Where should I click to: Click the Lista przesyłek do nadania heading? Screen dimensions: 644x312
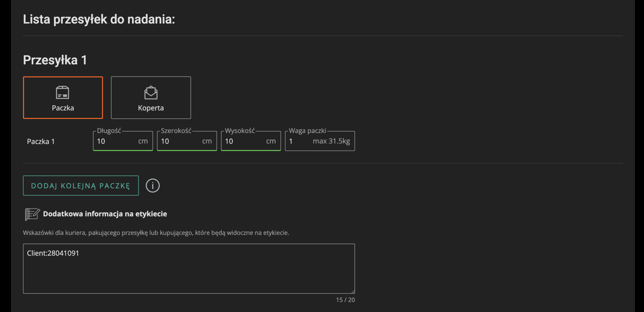(x=99, y=20)
